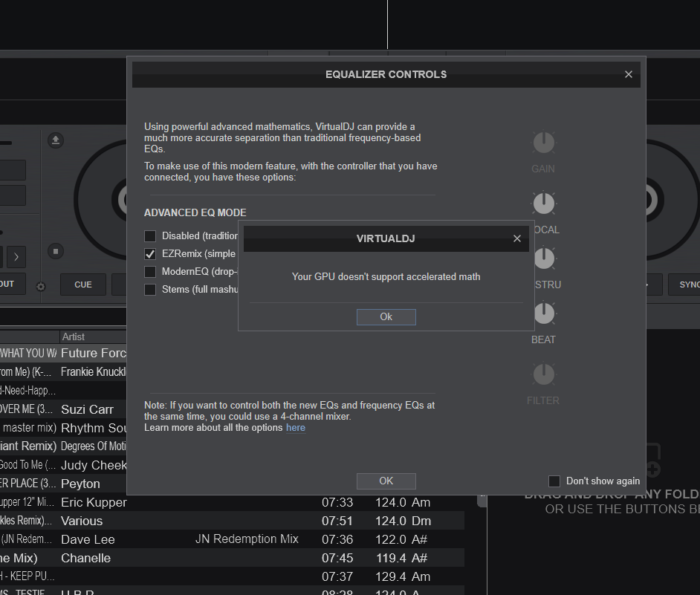Image resolution: width=700 pixels, height=595 pixels.
Task: Click the right deck SYNC button
Action: (684, 285)
